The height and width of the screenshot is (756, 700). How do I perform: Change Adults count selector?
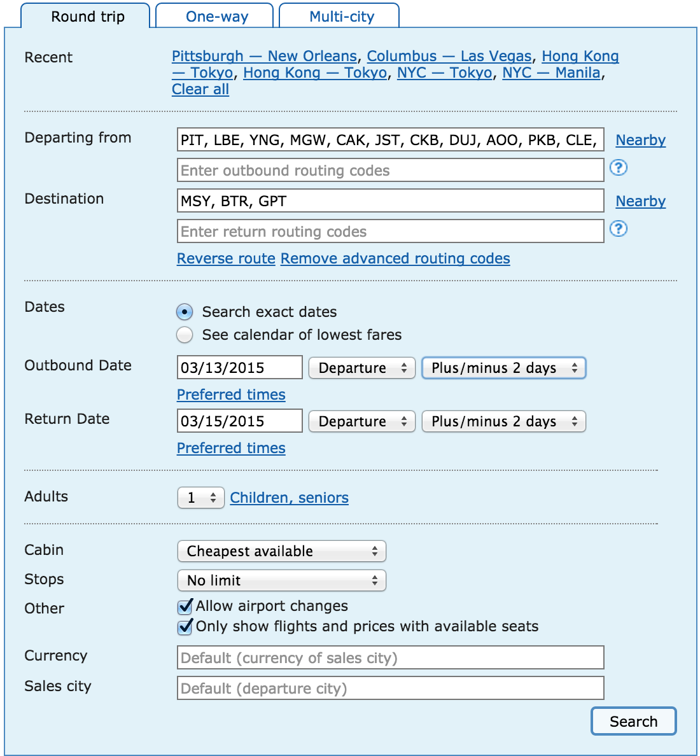coord(201,498)
